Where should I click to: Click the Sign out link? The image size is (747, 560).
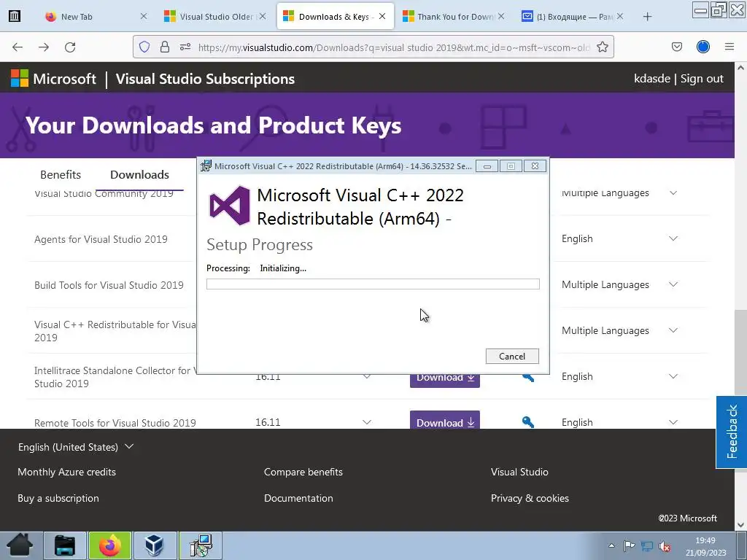pos(702,79)
